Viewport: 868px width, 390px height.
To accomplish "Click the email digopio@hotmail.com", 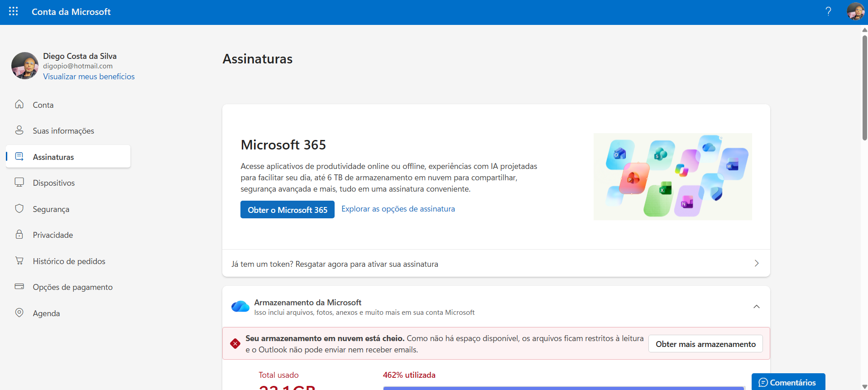I will point(78,66).
